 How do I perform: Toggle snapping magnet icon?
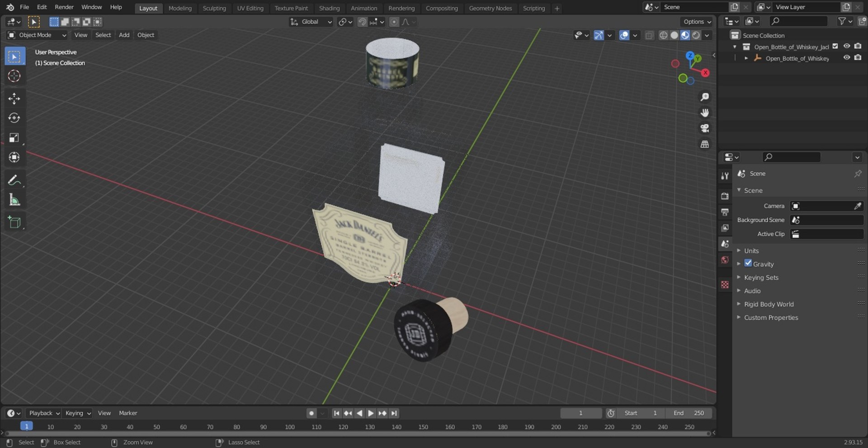click(x=362, y=22)
